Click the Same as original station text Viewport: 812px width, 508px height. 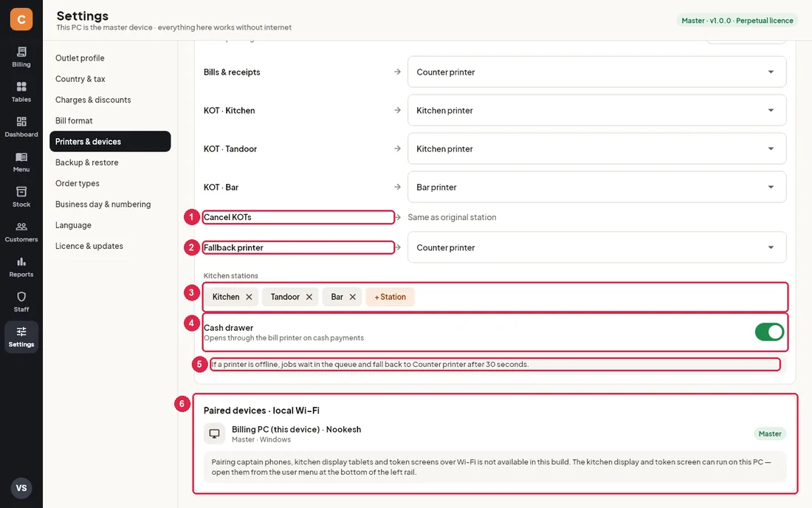452,218
